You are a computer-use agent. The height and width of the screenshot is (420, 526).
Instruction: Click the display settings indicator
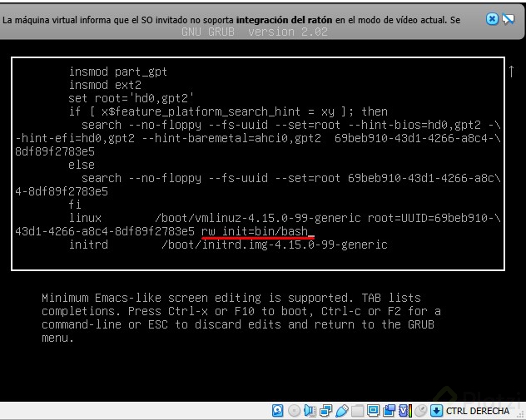tap(373, 410)
